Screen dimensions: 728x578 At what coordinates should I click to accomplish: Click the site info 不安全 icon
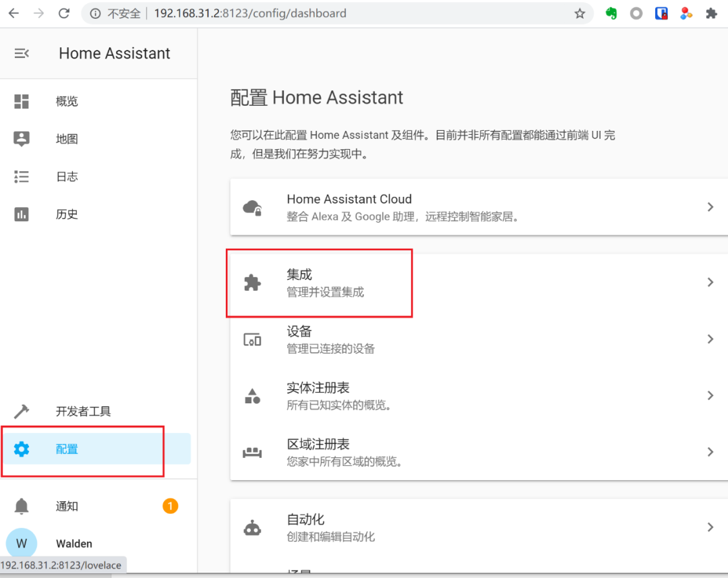click(x=95, y=13)
